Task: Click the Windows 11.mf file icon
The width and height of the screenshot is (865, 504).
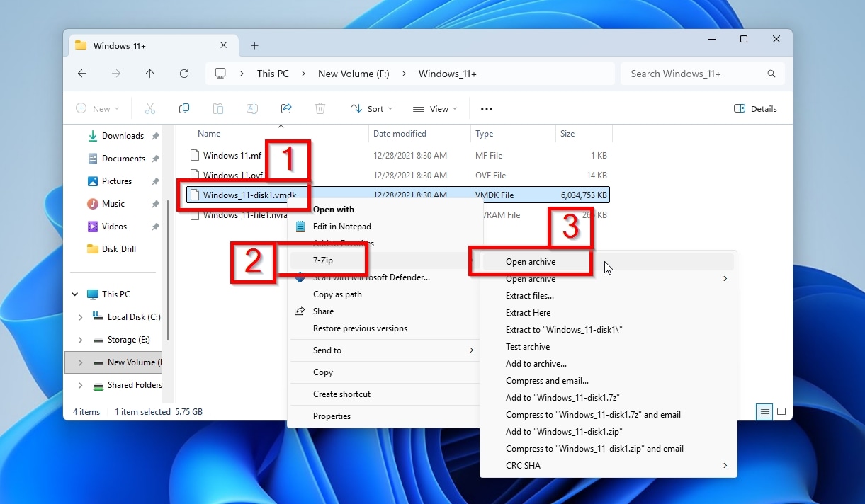Action: tap(195, 156)
